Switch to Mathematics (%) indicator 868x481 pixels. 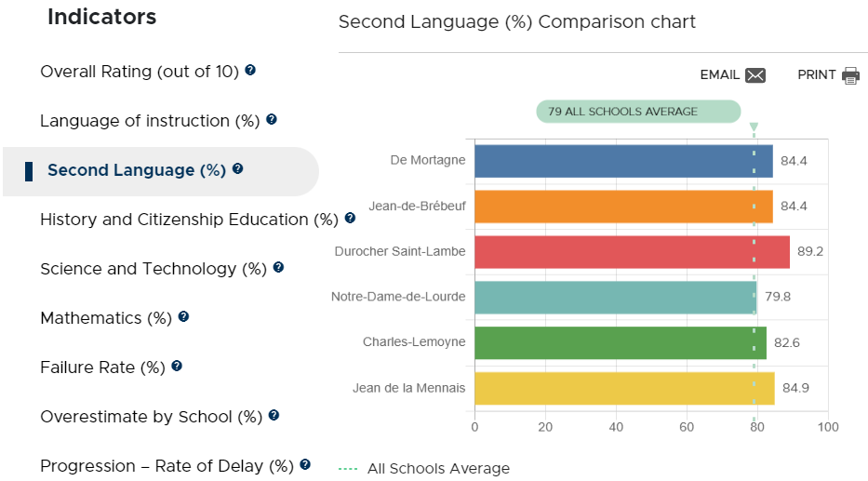106,317
